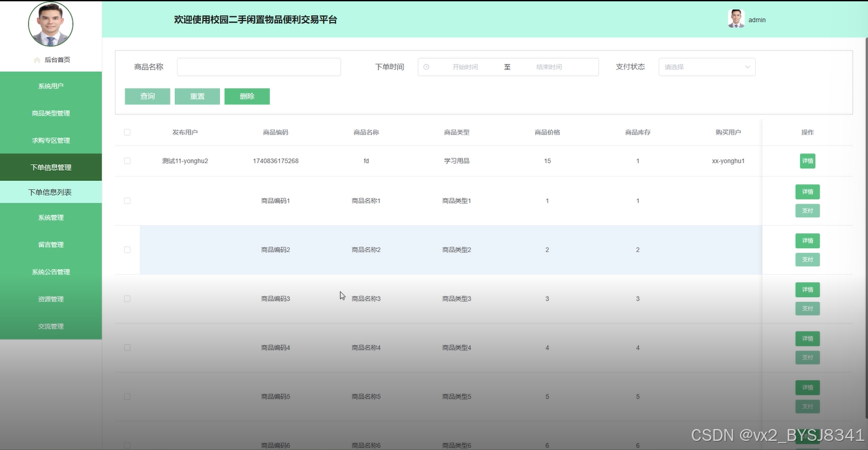
Task: Click the 商品库存 column header
Action: pos(638,132)
